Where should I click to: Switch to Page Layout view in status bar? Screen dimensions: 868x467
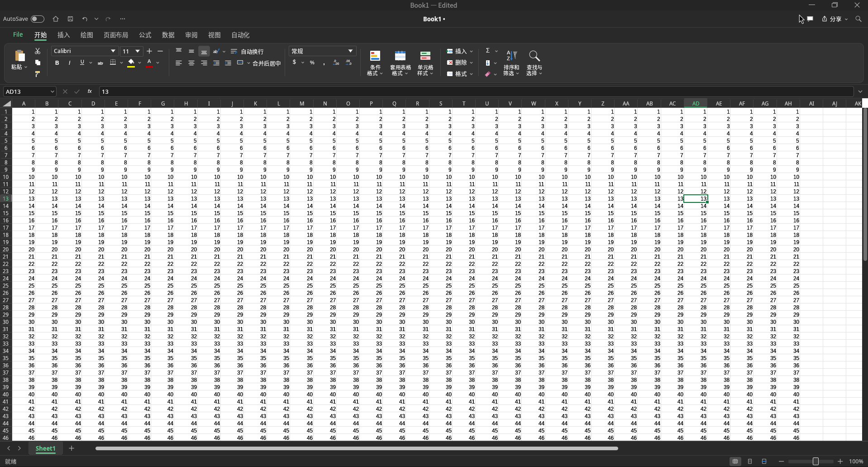750,461
